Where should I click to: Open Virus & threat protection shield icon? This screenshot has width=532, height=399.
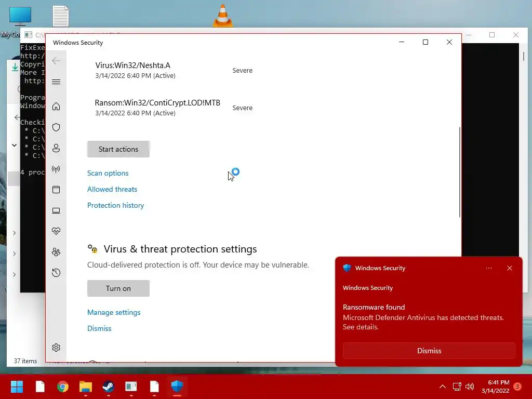click(x=56, y=127)
